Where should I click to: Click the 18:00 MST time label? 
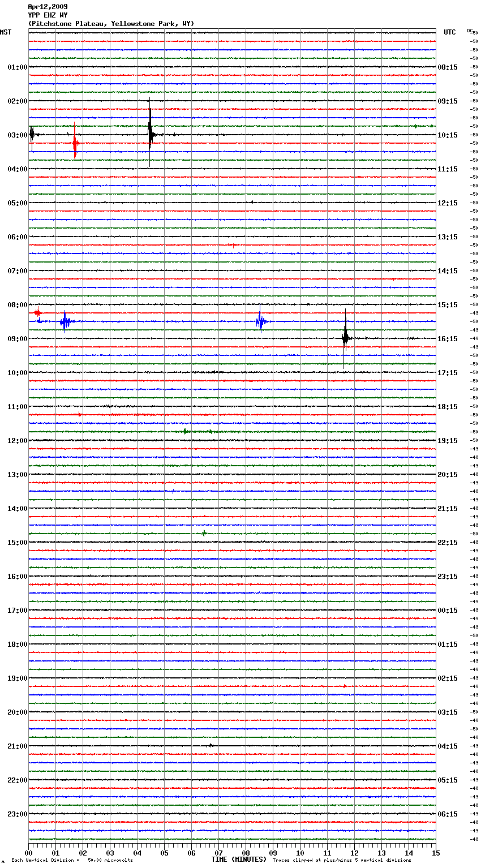[18, 644]
